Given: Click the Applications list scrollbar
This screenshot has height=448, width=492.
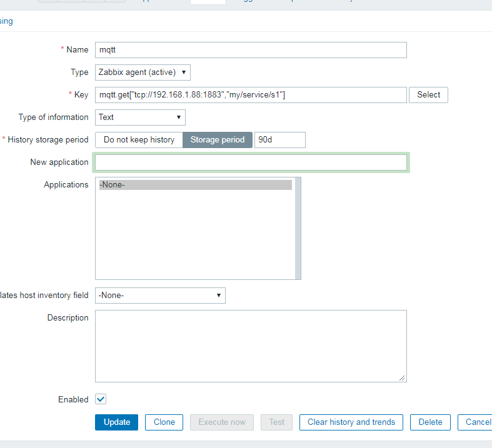Looking at the screenshot, I should (x=298, y=228).
